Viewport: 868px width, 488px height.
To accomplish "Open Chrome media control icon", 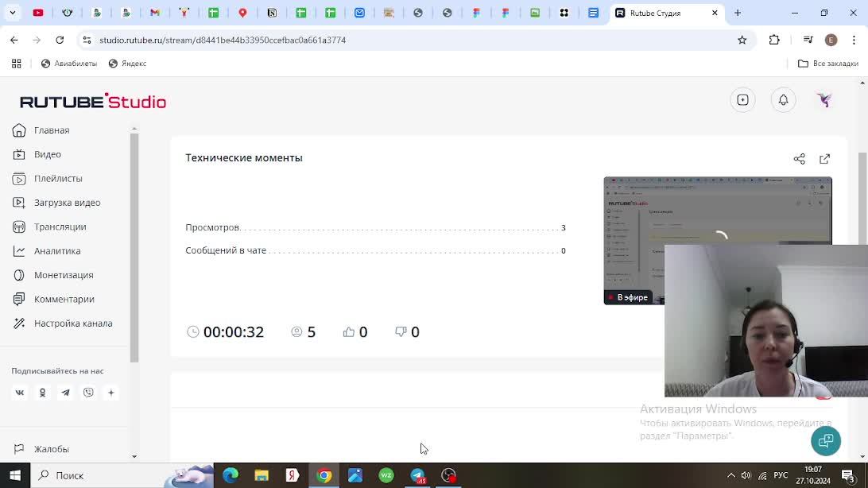I will [x=808, y=40].
